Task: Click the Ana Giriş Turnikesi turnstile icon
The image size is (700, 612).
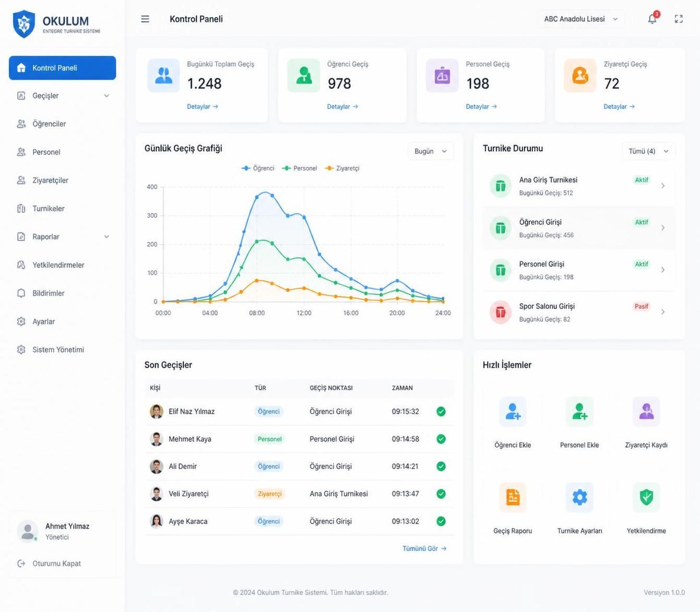Action: [x=501, y=186]
